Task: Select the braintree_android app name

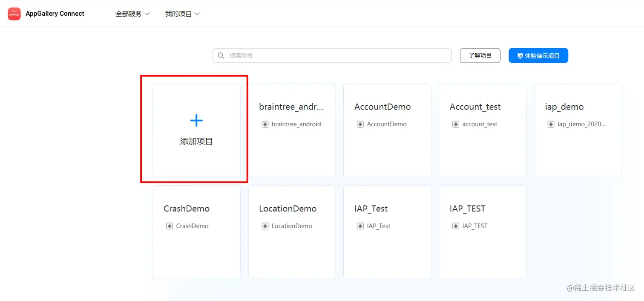Action: tap(296, 124)
